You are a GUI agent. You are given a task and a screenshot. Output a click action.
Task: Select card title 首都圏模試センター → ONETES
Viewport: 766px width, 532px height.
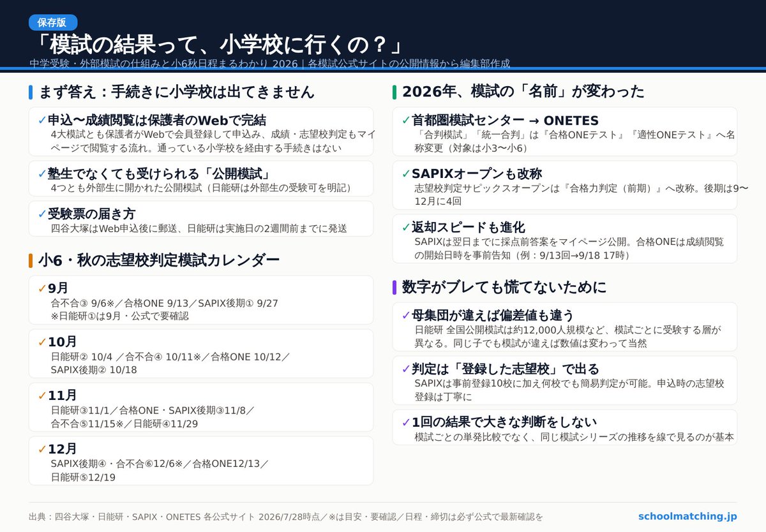pos(505,121)
